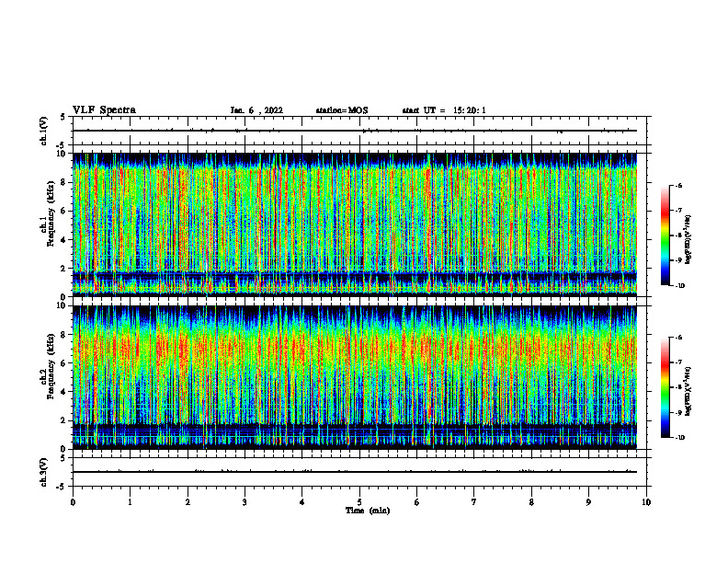Select the "ch.1(V)" axis label

click(43, 131)
